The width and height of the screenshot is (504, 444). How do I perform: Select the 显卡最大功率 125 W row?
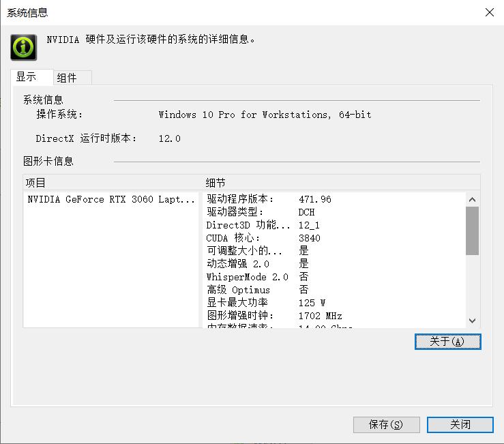pos(336,303)
